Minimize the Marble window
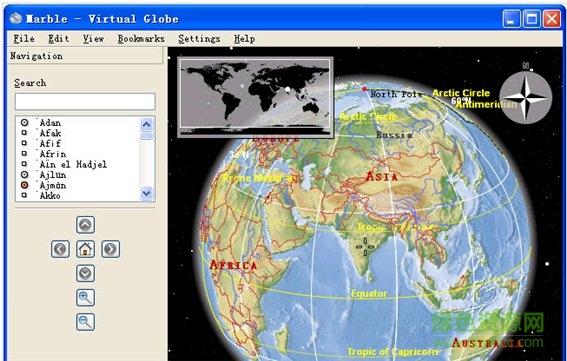 (511, 18)
